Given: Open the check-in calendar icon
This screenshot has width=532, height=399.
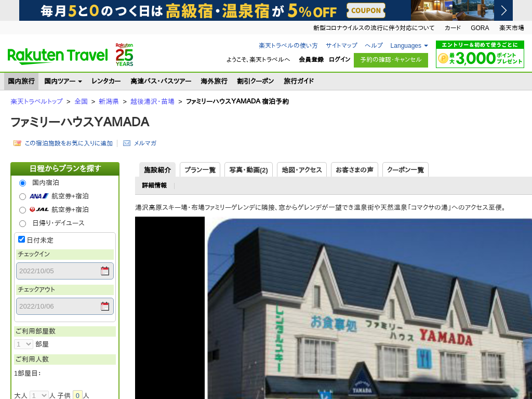Looking at the screenshot, I should coord(105,271).
